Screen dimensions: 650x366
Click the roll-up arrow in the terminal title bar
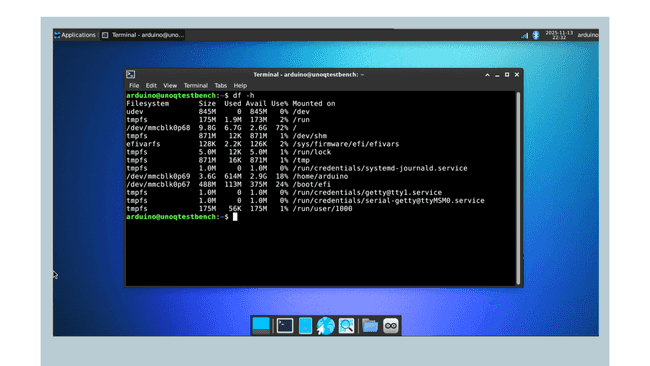point(487,75)
